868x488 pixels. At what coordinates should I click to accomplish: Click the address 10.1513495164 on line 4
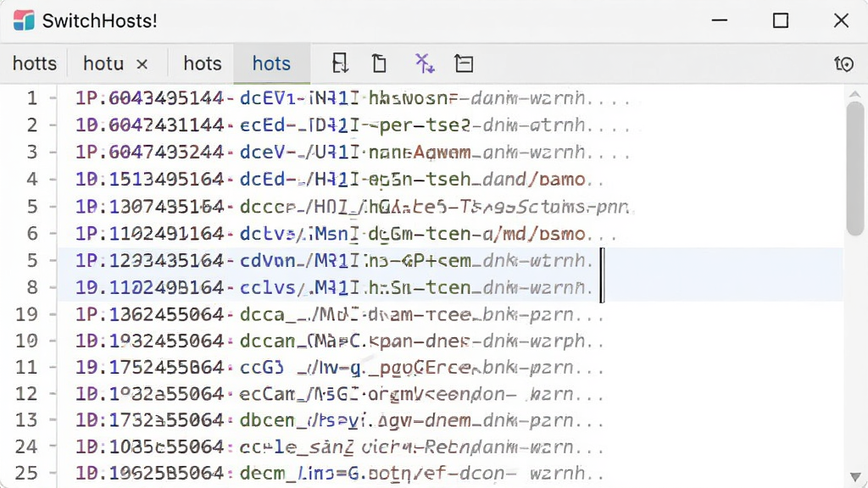tap(149, 180)
